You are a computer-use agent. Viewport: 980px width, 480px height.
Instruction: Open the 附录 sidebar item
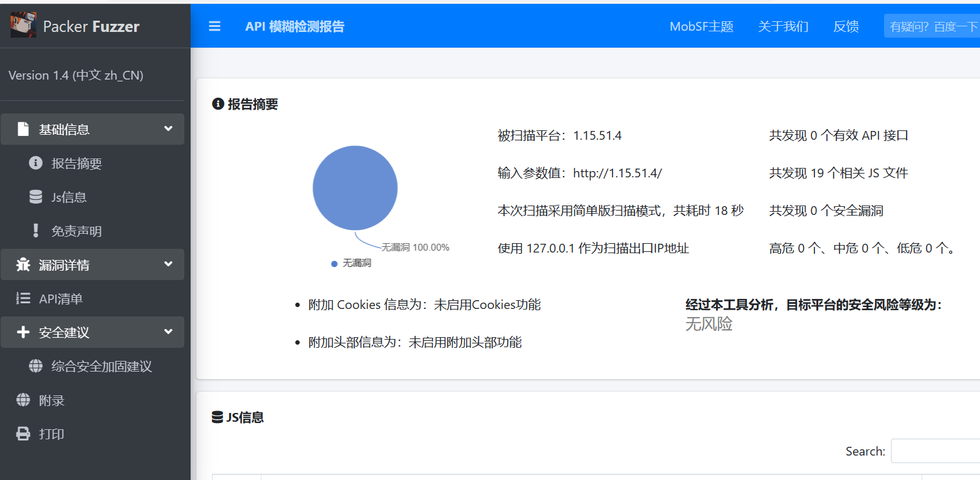point(93,400)
